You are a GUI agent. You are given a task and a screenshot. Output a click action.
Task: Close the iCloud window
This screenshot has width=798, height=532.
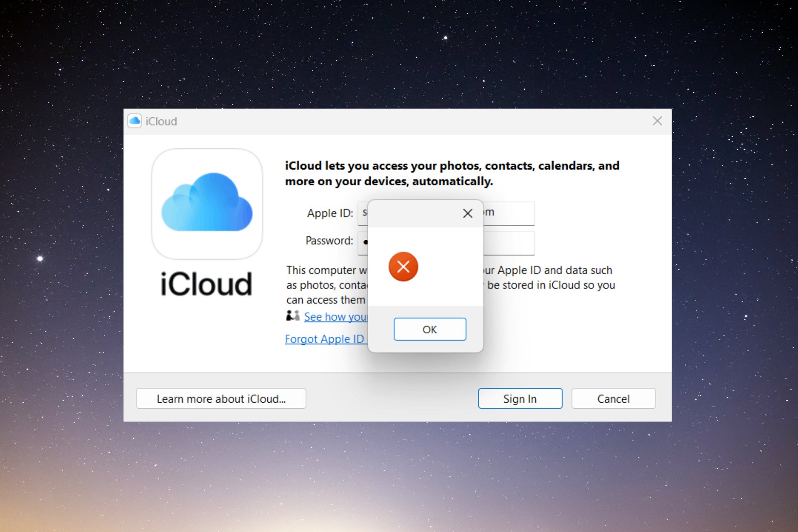[x=657, y=121]
